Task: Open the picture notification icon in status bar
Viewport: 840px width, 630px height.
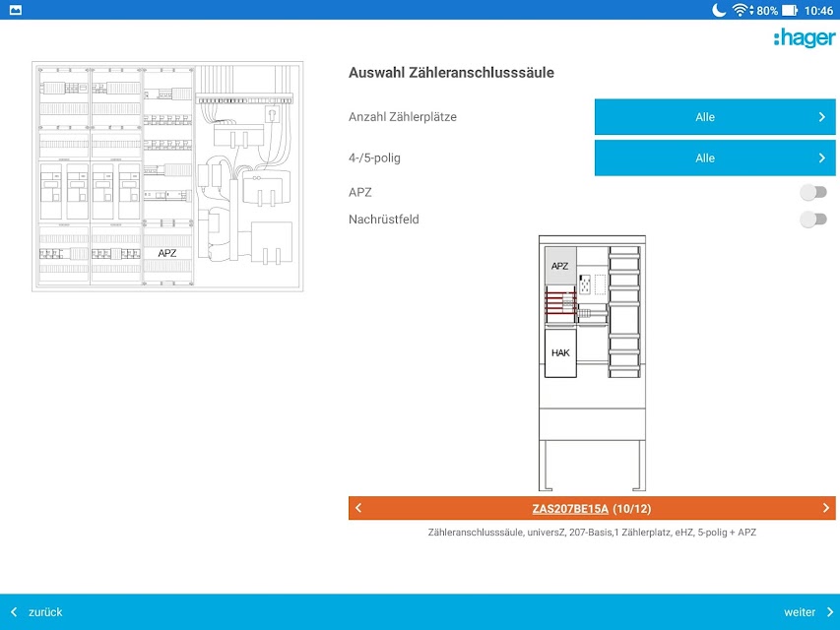Action: [16, 10]
